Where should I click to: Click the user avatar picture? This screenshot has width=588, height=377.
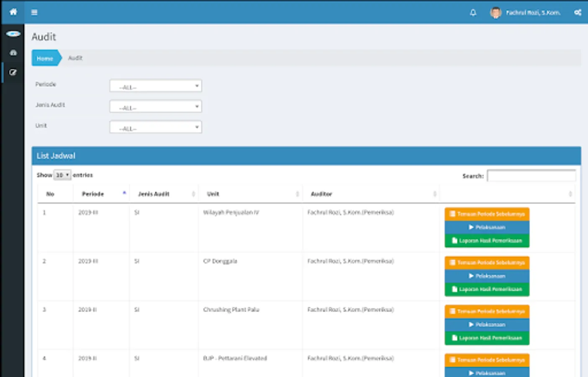click(496, 13)
